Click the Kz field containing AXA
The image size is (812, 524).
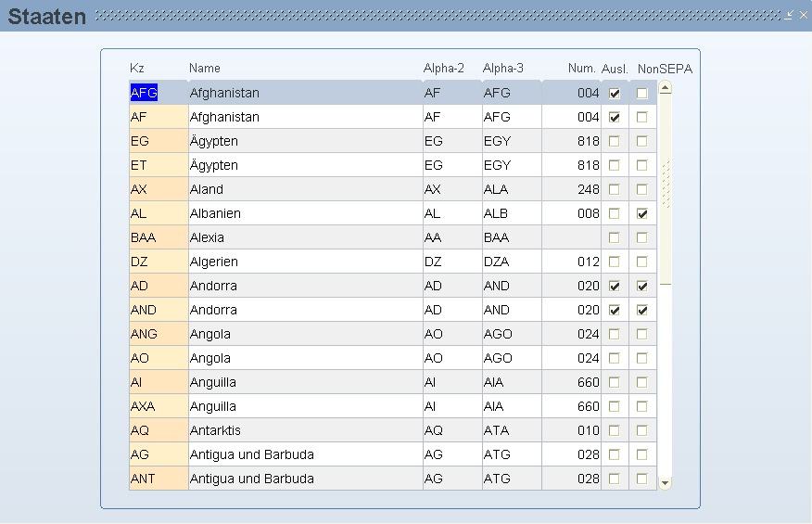click(158, 406)
